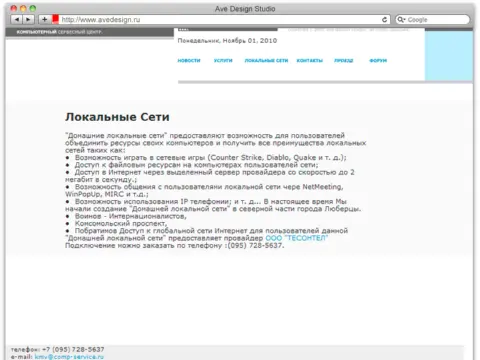
Task: Open the КОНТАКТЫ menu item
Action: pyautogui.click(x=310, y=60)
